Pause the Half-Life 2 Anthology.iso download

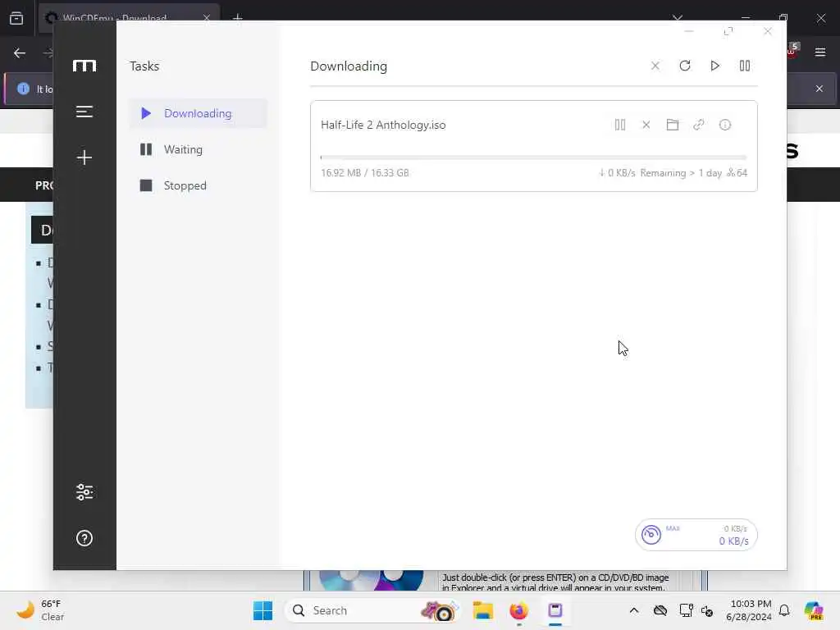(620, 125)
